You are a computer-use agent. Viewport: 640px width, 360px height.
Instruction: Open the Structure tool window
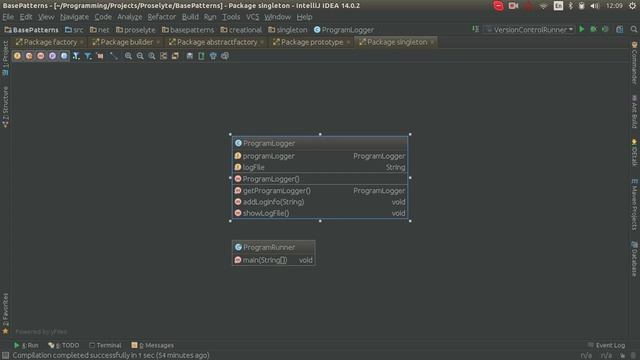[5, 107]
